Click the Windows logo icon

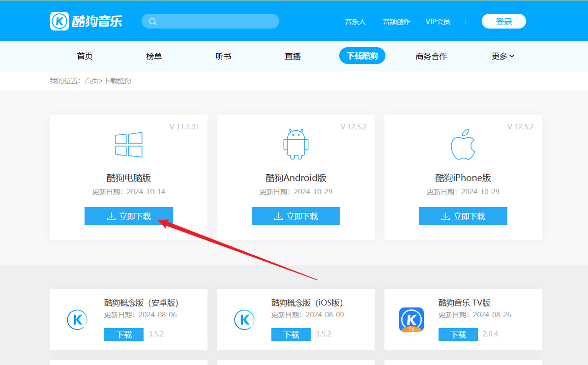[x=129, y=145]
